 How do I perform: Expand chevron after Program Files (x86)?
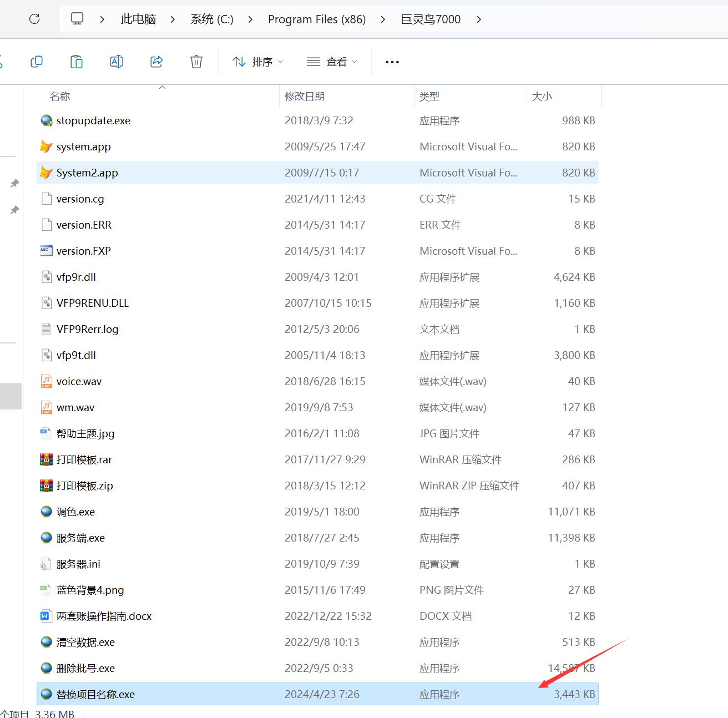pyautogui.click(x=383, y=19)
